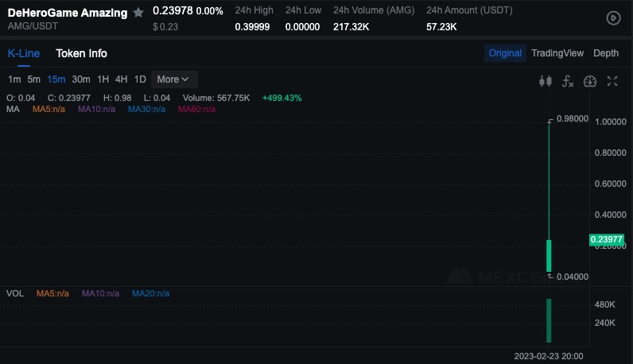
Task: Click the 24h High value 0.39999
Action: pos(252,27)
